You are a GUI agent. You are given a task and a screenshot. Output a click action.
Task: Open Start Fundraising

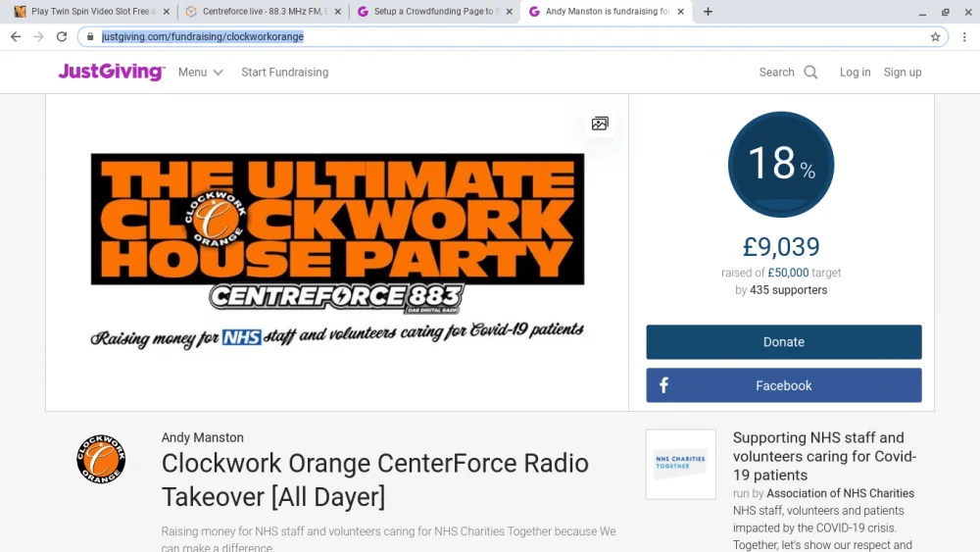pyautogui.click(x=285, y=73)
